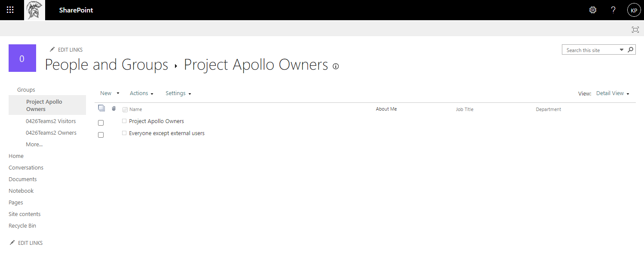Expand the Actions dropdown menu

pyautogui.click(x=141, y=93)
